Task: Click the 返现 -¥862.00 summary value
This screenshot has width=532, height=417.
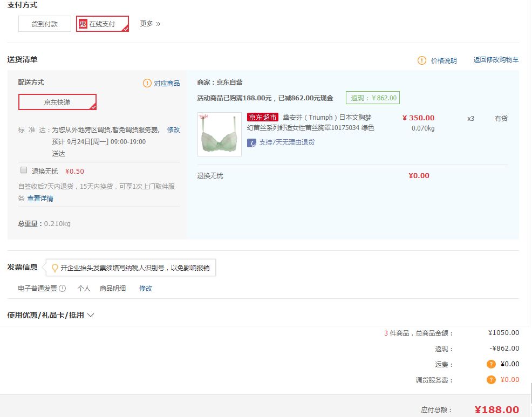Action: 504,348
